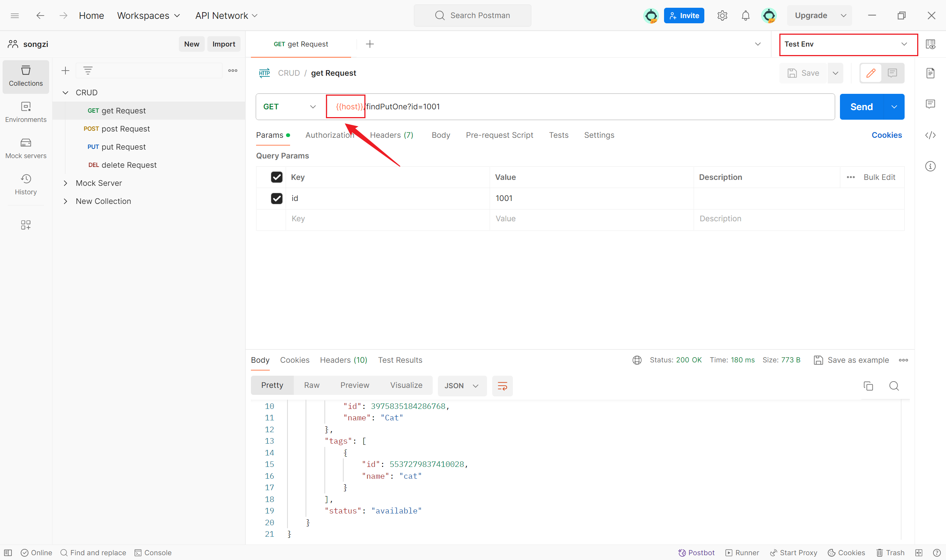Open a new request tab with the plus
The height and width of the screenshot is (560, 946).
pos(370,44)
